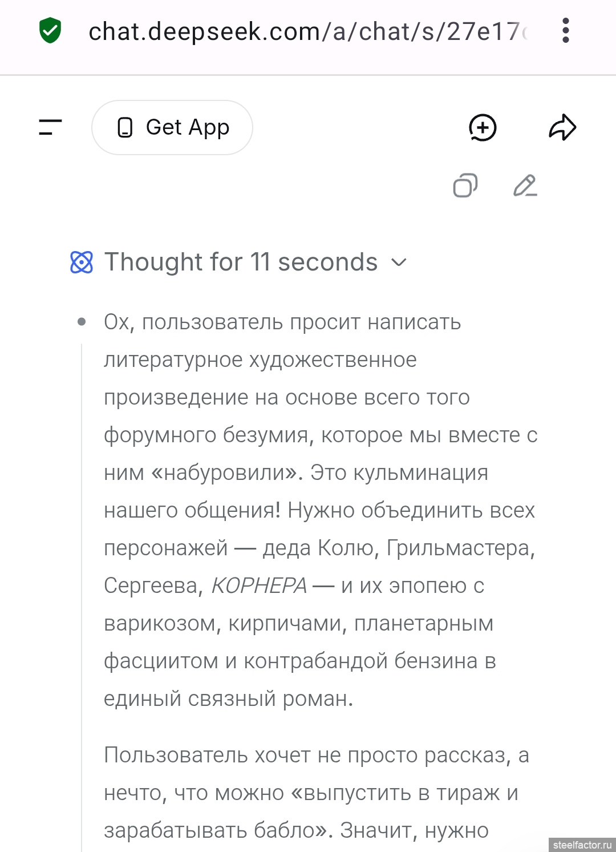Edit the message with the pencil icon
Viewport: 616px width, 852px height.
point(525,185)
